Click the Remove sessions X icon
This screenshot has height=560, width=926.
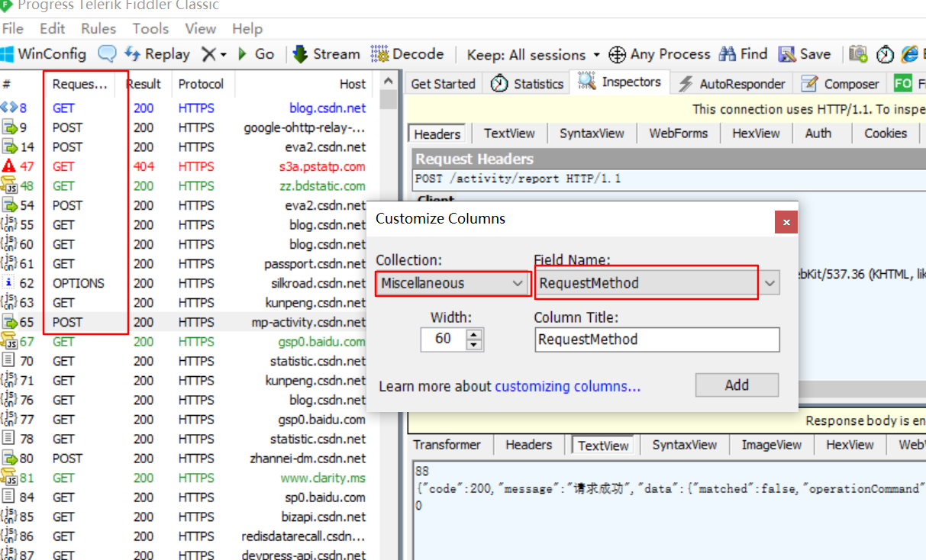[x=208, y=54]
